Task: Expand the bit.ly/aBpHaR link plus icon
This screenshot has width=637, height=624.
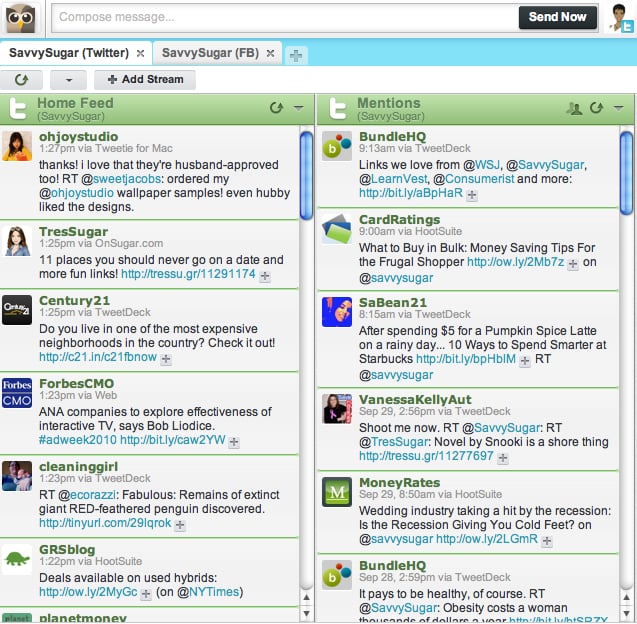Action: click(x=472, y=195)
